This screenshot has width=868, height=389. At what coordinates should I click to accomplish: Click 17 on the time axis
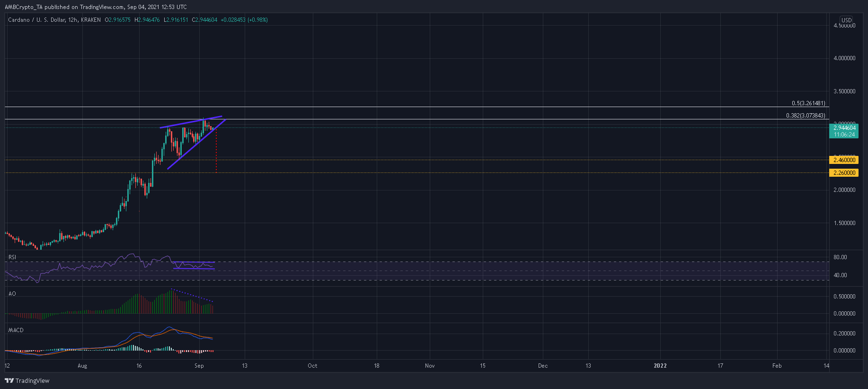720,366
